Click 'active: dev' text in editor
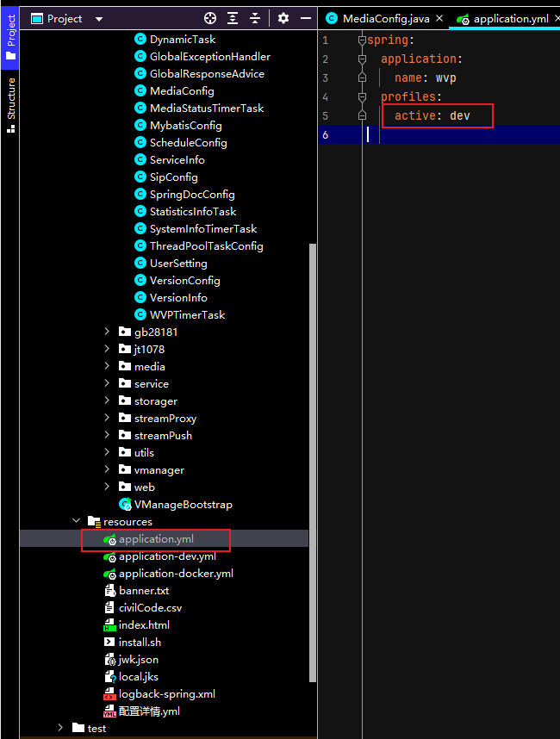The image size is (560, 739). coord(432,116)
